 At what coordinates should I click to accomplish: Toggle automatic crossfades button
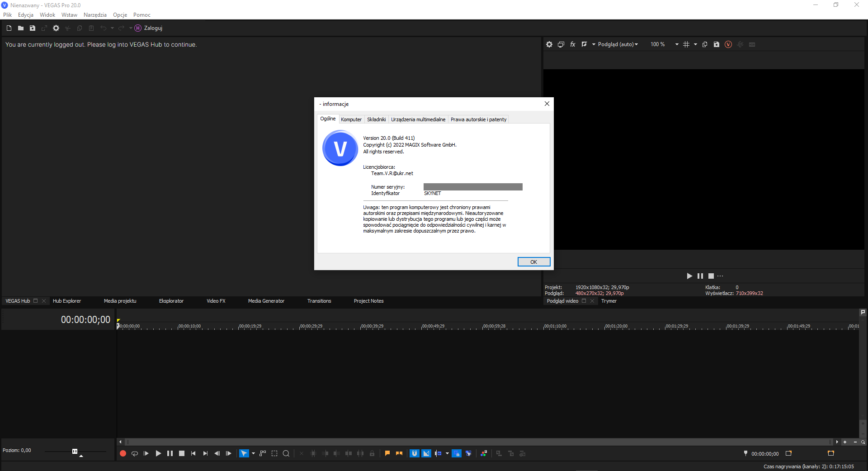point(426,453)
